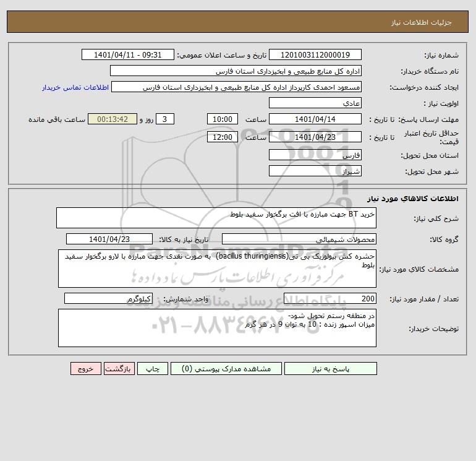
Task: Click the general description text area 'خرید BT'
Action: pos(216,218)
